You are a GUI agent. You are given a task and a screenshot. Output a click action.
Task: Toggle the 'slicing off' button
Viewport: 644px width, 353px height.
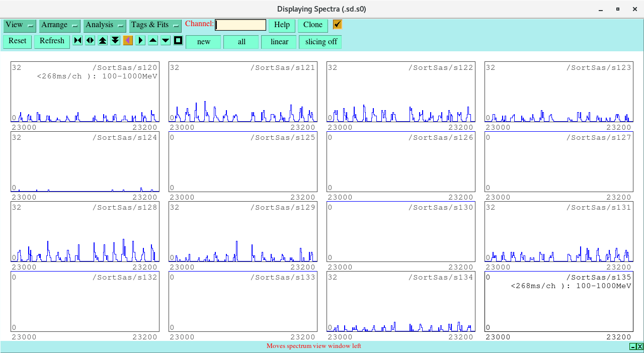(320, 42)
